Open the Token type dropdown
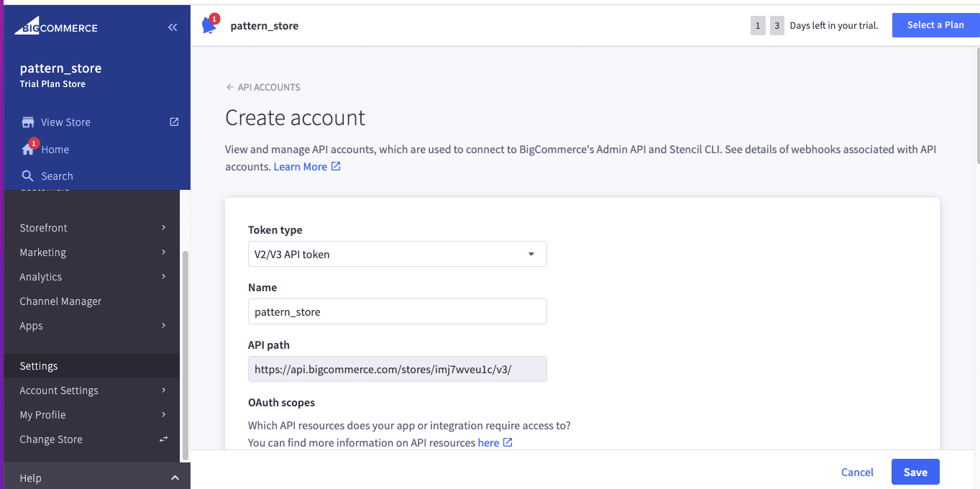 [x=398, y=254]
